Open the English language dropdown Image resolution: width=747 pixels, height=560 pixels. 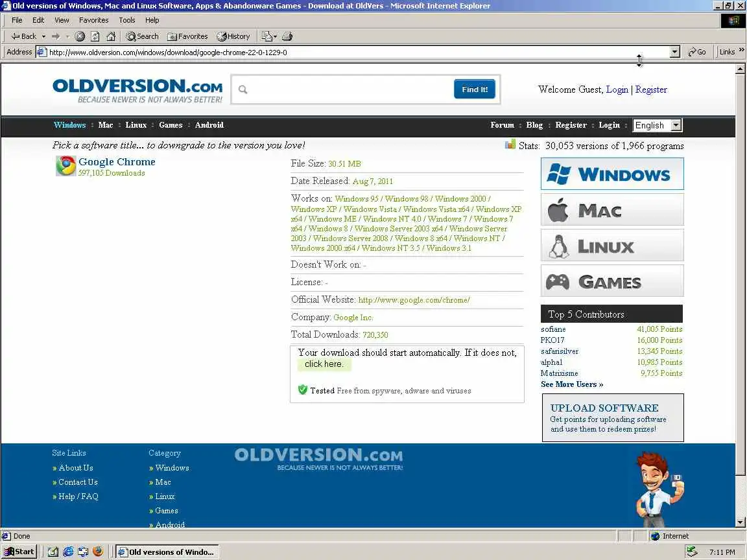658,125
